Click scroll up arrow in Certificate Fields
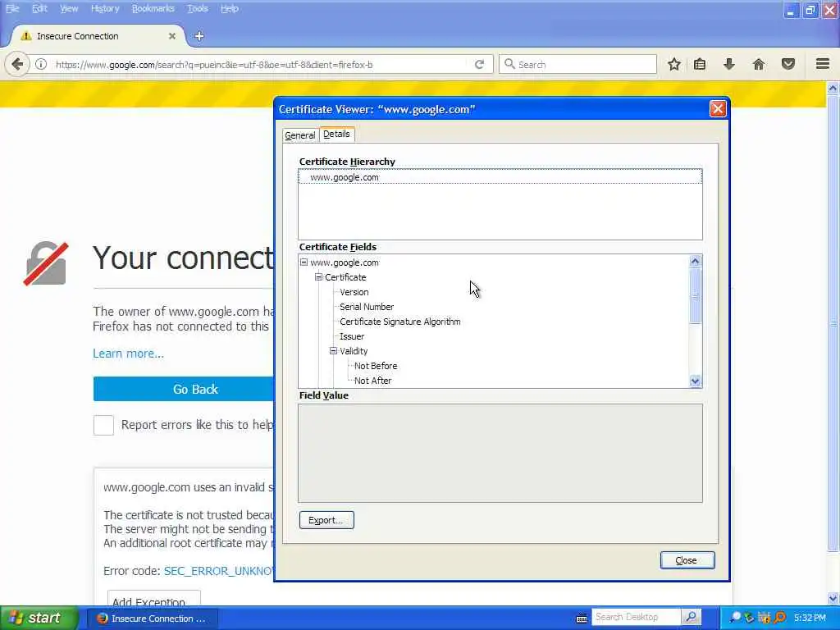Image resolution: width=840 pixels, height=630 pixels. click(x=695, y=262)
